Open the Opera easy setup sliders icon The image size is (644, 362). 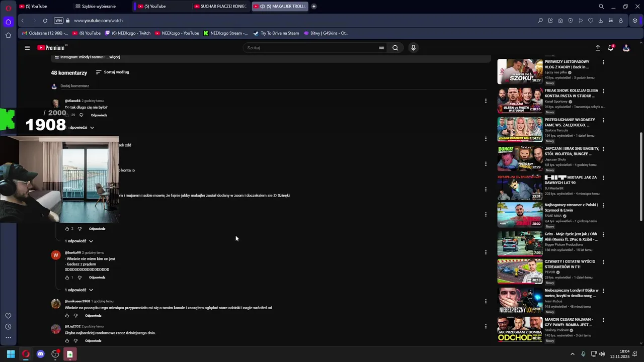(x=611, y=21)
